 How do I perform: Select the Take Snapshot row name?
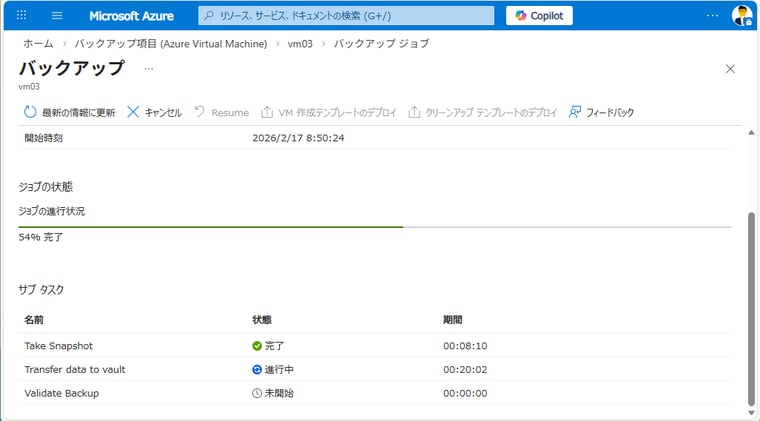click(59, 346)
